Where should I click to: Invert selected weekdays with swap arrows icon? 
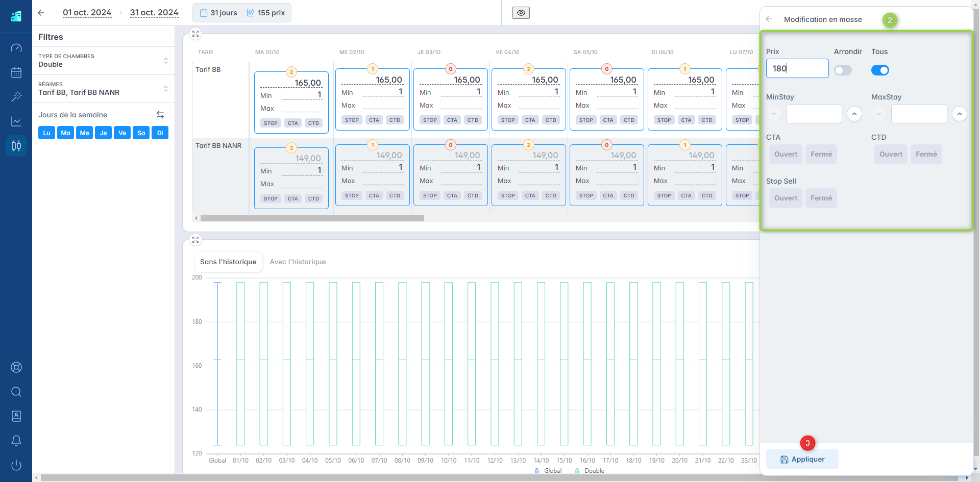pos(160,115)
